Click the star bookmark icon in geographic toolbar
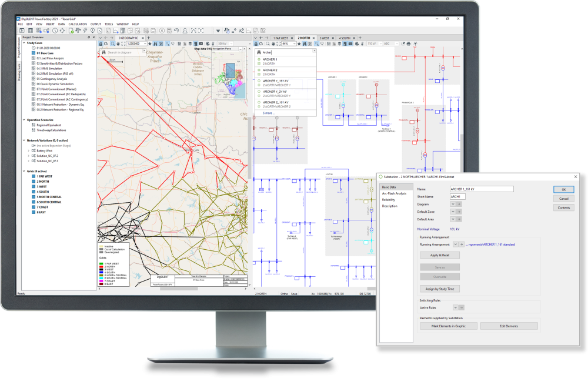 tap(149, 44)
